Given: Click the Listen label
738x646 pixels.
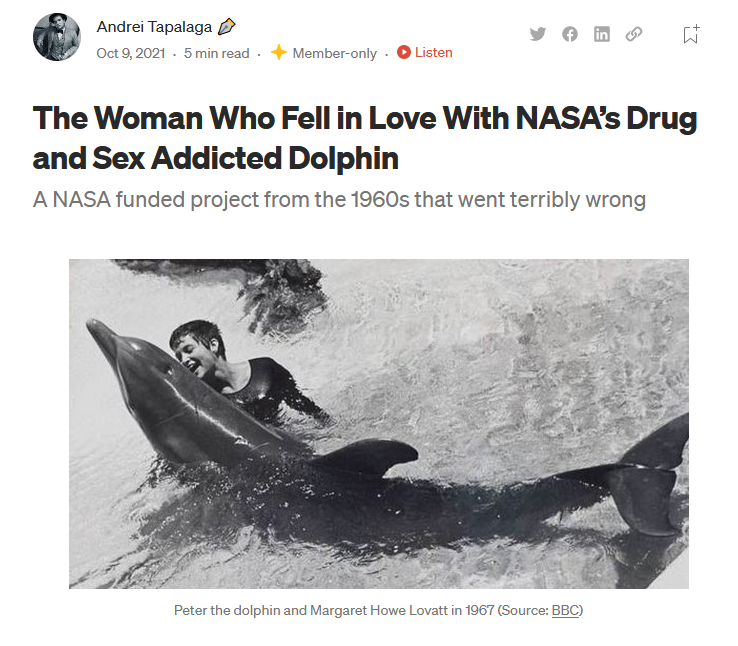Looking at the screenshot, I should [x=433, y=52].
